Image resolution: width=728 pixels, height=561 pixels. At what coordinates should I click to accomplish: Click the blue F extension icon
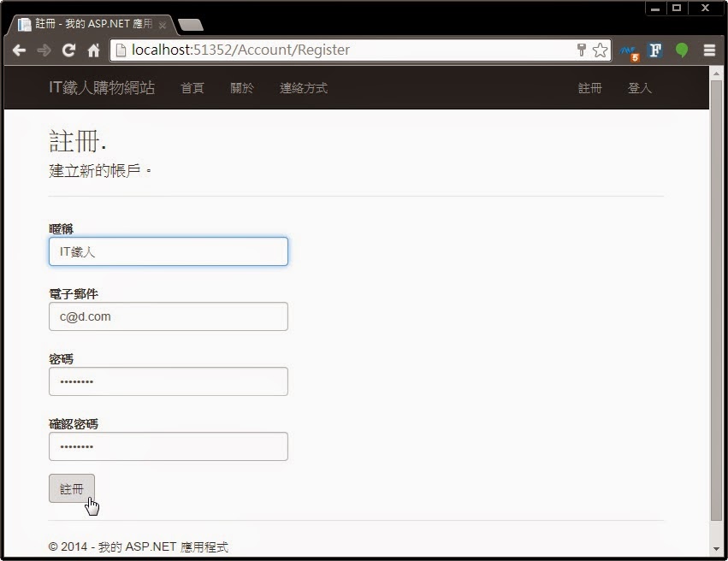(x=655, y=50)
